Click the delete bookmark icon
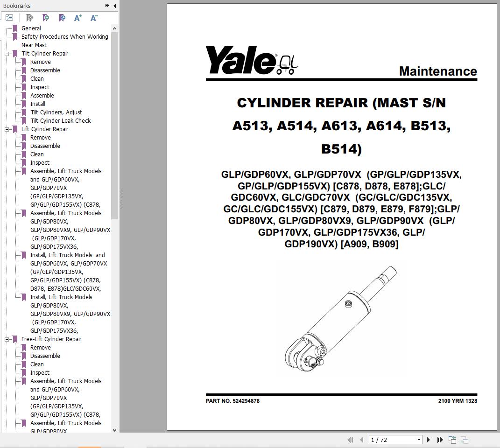The width and height of the screenshot is (500, 448). (29, 18)
